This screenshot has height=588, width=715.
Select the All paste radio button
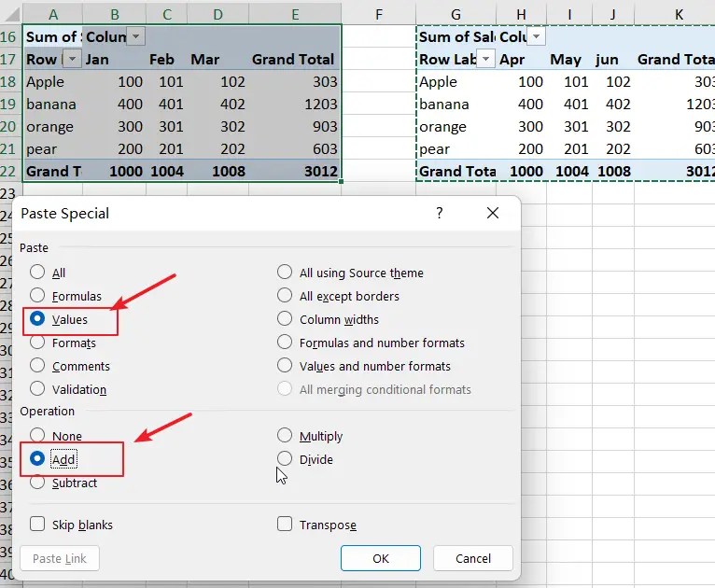pos(37,273)
